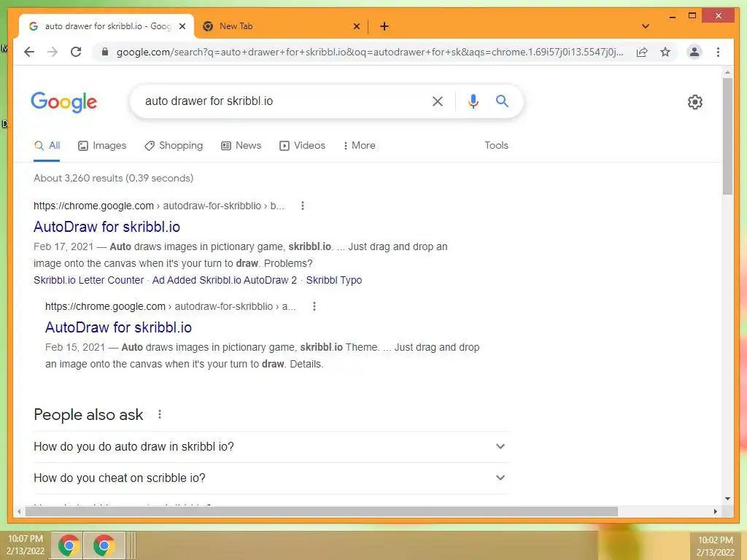View site info via the padlock icon
This screenshot has height=560, width=747.
[105, 52]
